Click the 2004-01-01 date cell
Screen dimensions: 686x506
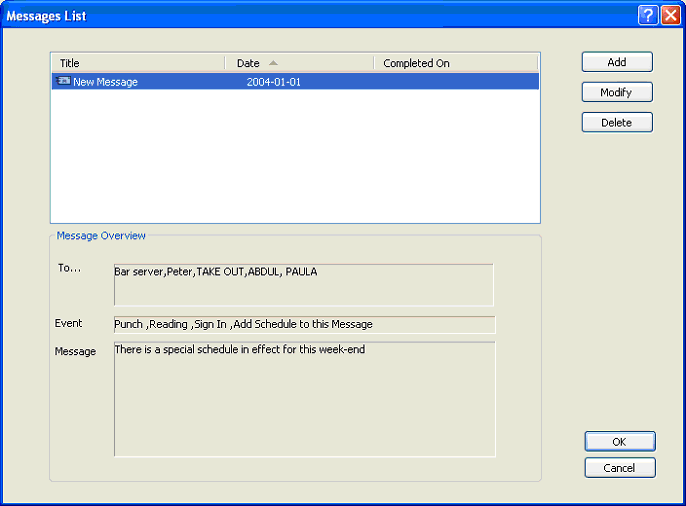point(273,82)
